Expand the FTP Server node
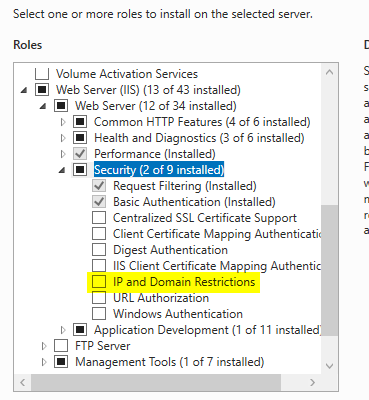The width and height of the screenshot is (369, 400). click(x=44, y=346)
